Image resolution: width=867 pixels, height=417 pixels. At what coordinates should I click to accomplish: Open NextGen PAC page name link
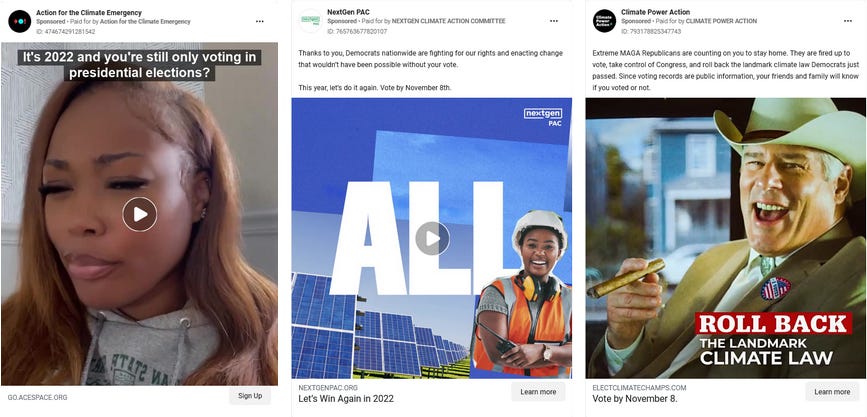[348, 12]
